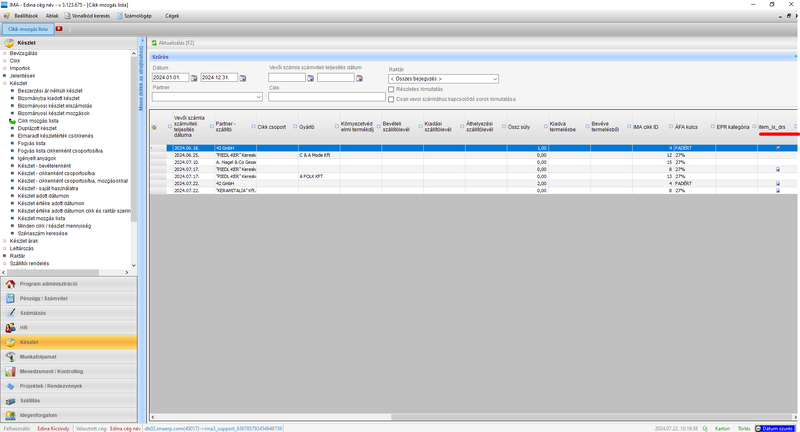Enable the Részletes kimutatás checkbox

[391, 89]
